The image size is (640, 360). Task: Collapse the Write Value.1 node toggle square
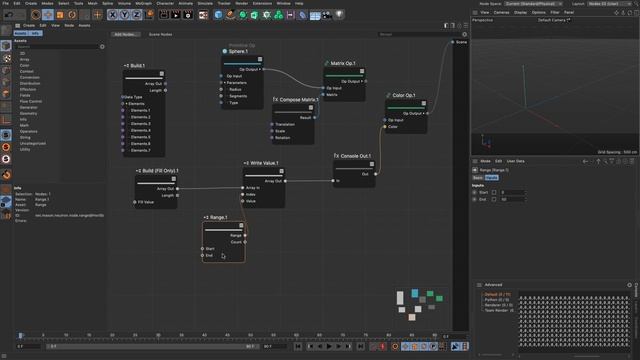281,171
